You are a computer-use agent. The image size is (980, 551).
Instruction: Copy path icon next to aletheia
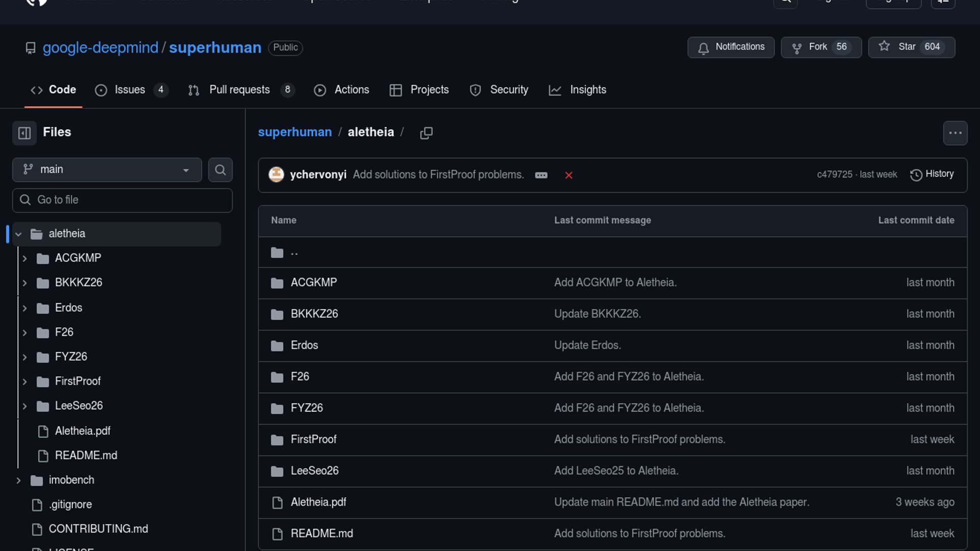coord(426,133)
